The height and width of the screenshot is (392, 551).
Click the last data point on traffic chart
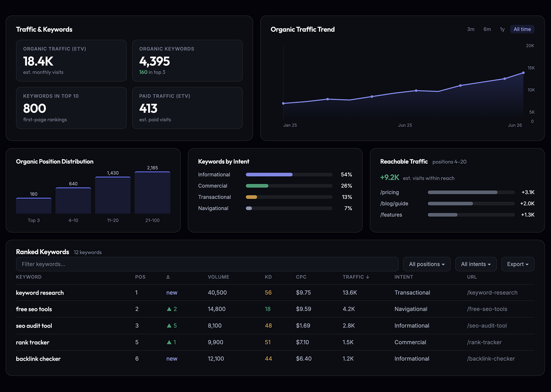click(523, 73)
